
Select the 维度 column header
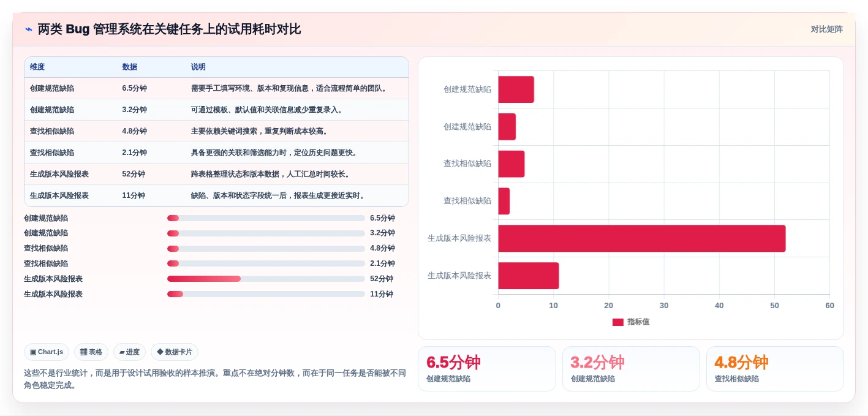point(37,67)
